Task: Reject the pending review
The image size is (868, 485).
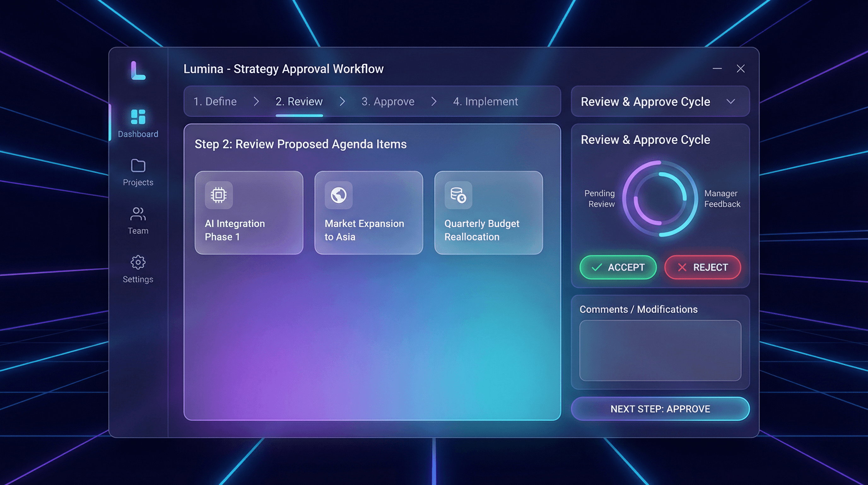Action: [x=703, y=267]
